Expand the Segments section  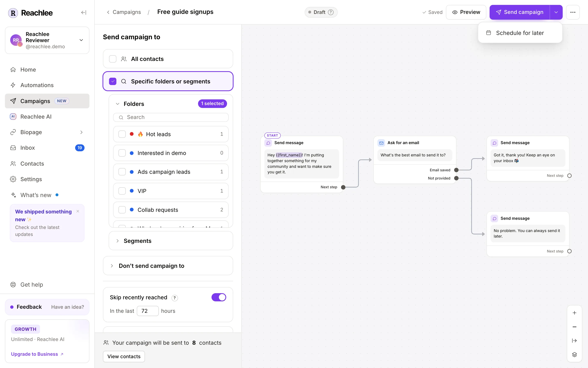[x=171, y=241]
